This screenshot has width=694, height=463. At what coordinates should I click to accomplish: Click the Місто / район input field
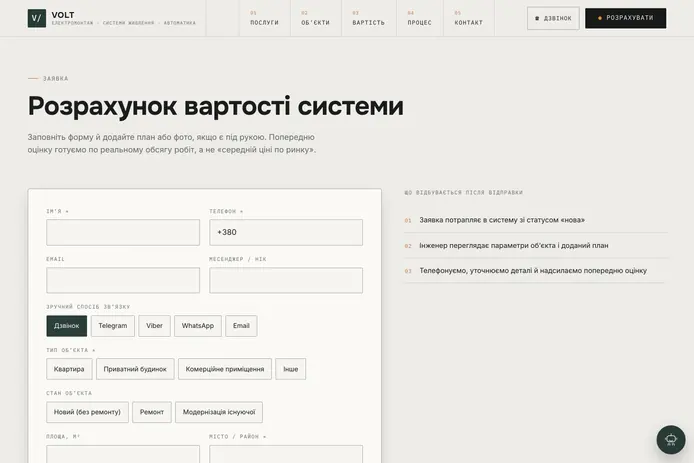pyautogui.click(x=286, y=455)
